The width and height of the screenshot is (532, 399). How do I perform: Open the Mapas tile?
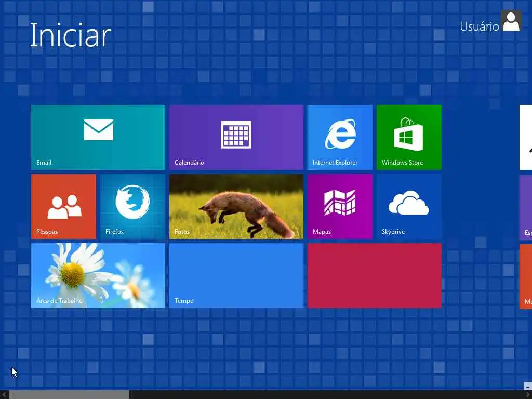(x=340, y=207)
